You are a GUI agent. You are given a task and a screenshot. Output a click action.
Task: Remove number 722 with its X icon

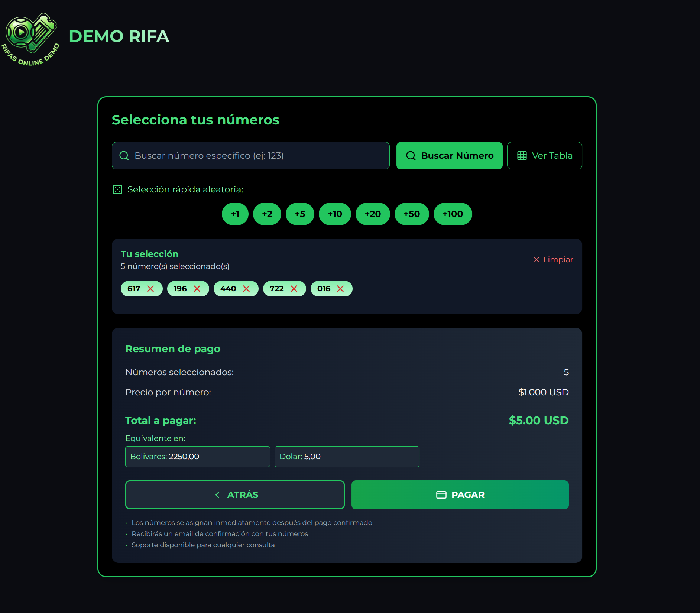point(294,289)
